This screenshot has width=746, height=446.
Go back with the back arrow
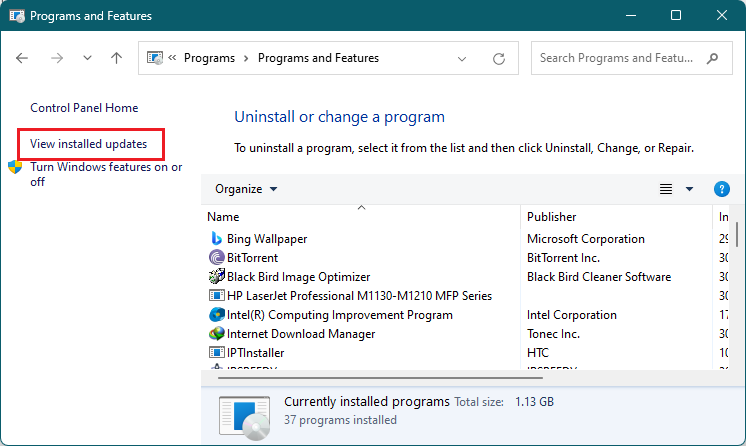[x=22, y=58]
